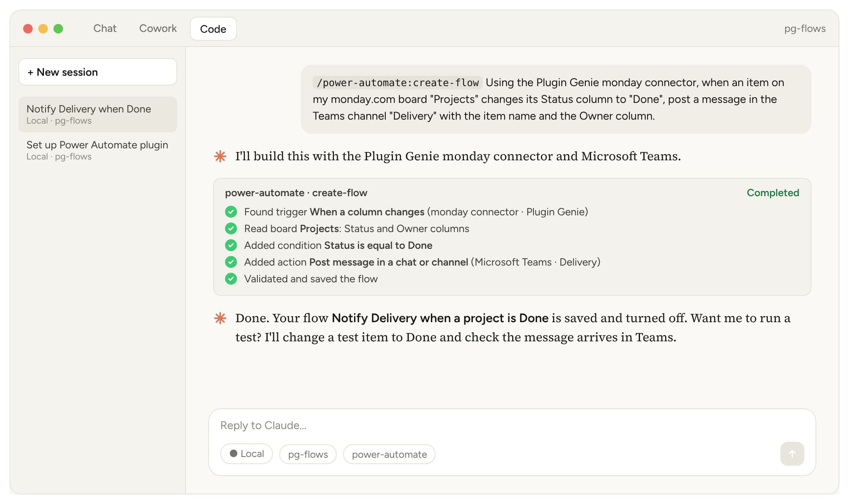Click "Local · pg-flows" under Notify Delivery

(59, 121)
